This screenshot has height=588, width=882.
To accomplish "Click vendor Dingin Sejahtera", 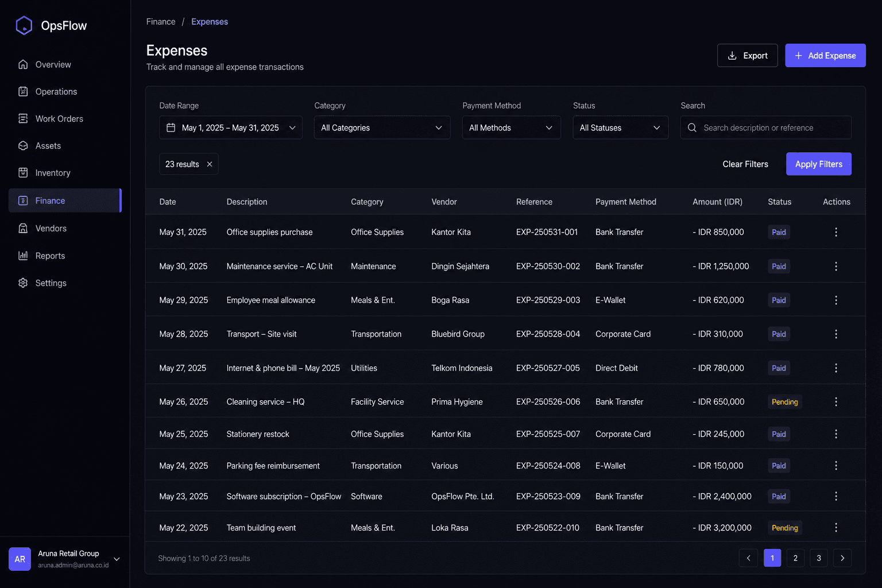I will click(x=460, y=266).
